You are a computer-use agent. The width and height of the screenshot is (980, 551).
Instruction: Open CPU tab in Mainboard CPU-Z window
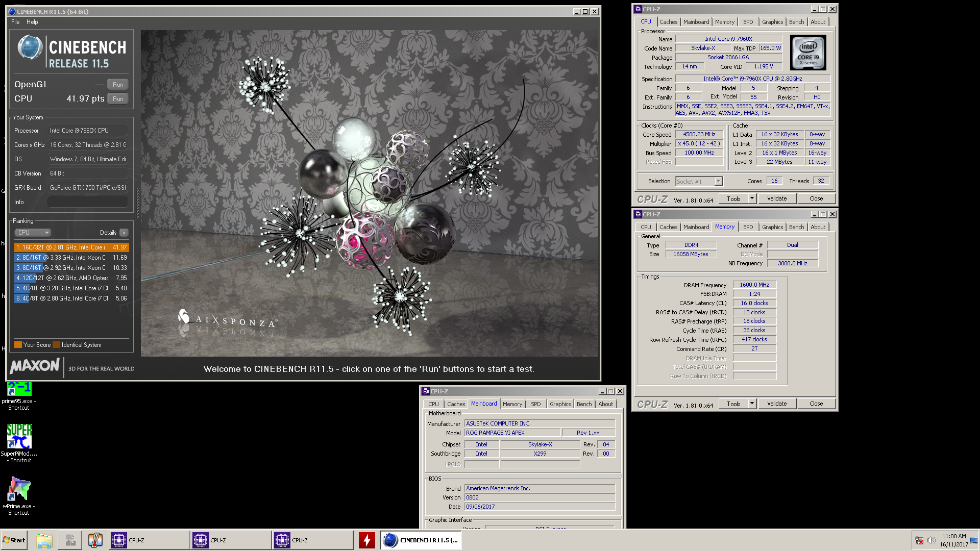(x=433, y=404)
